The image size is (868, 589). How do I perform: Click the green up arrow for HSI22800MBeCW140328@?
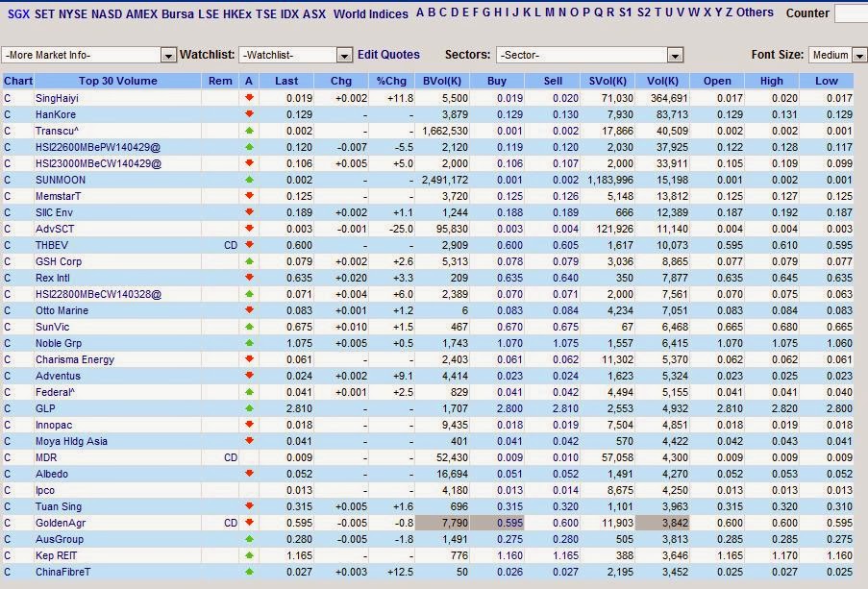(x=249, y=294)
